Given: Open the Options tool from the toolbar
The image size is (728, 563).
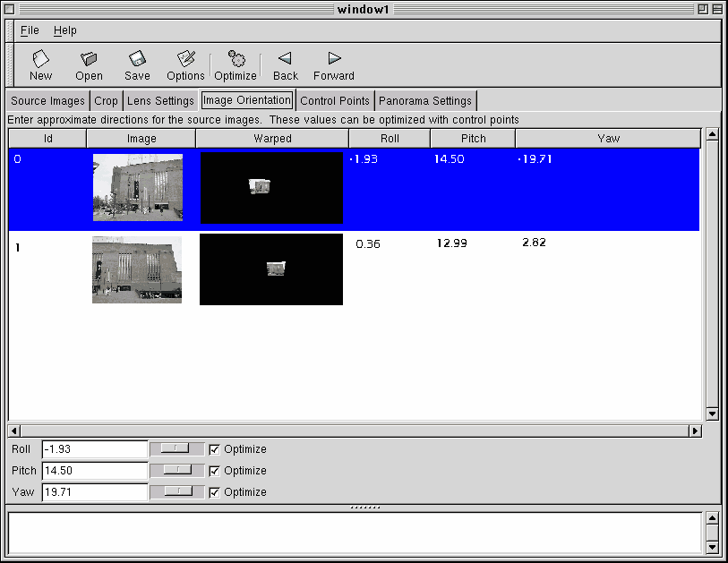Looking at the screenshot, I should point(184,63).
